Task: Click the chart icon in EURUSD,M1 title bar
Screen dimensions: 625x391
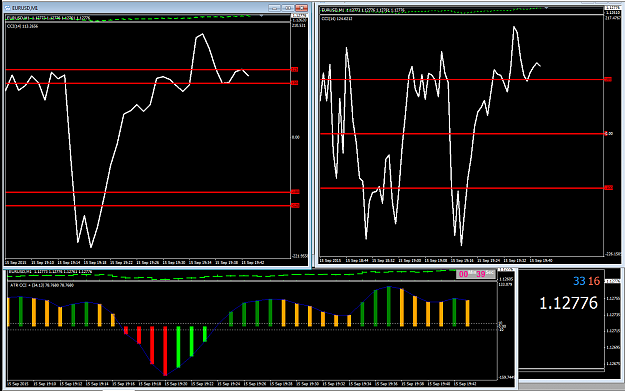Action: [8, 8]
